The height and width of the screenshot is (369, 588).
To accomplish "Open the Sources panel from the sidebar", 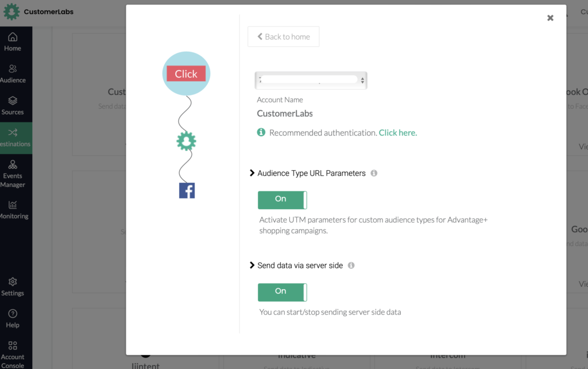I will point(12,104).
